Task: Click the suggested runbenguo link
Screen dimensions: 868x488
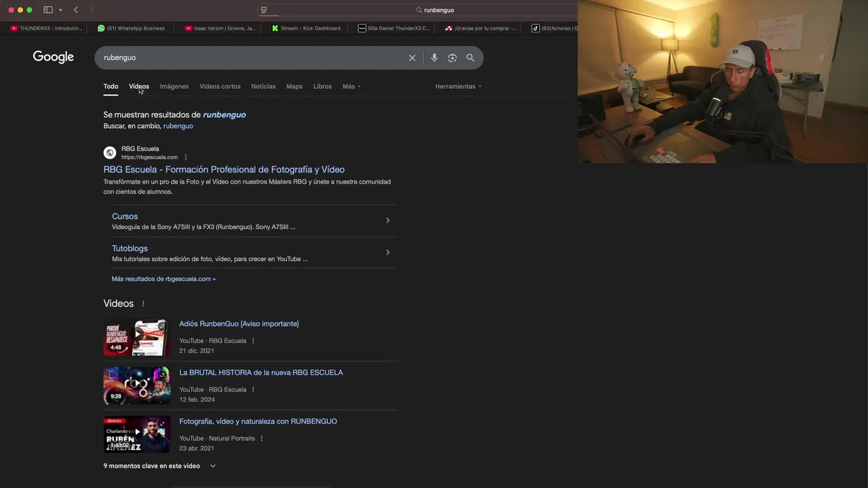Action: 224,115
